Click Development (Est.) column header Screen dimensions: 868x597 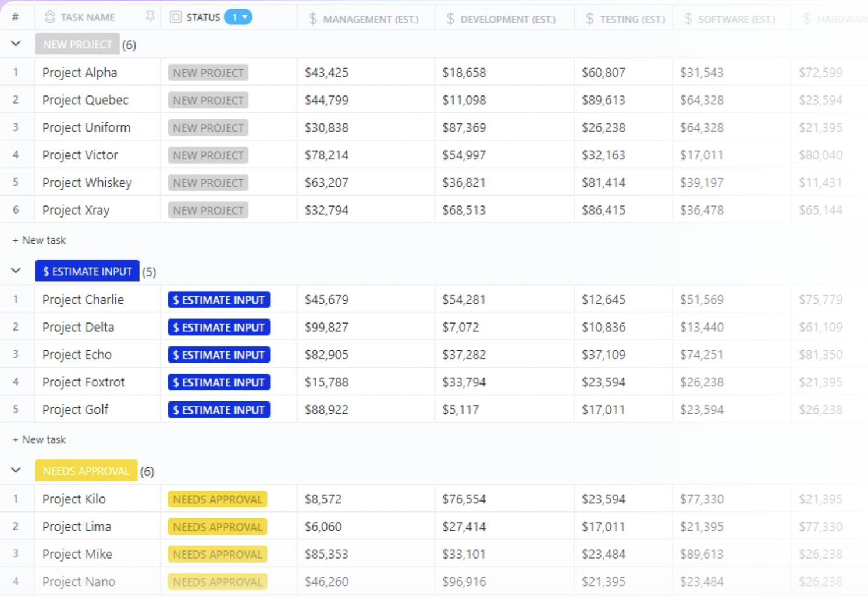[x=508, y=19]
